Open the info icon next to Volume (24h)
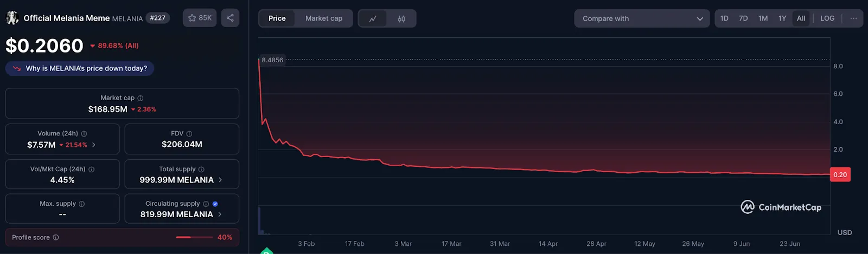868x254 pixels. tap(84, 134)
